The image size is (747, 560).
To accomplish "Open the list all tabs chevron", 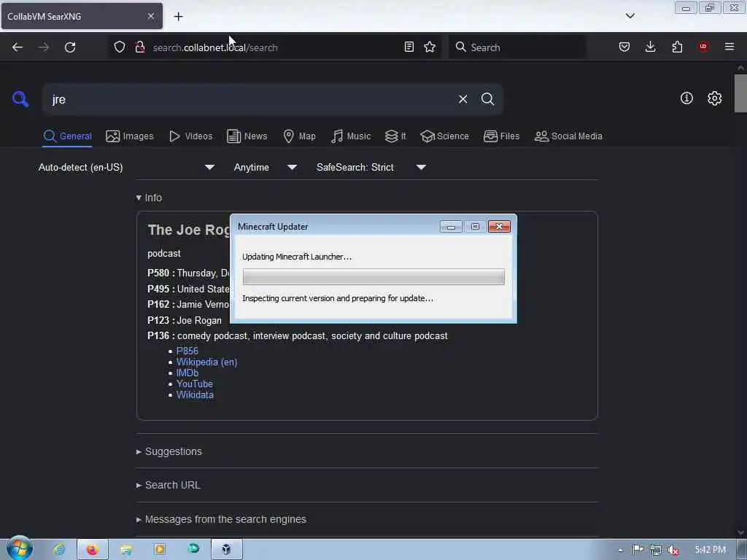I will click(x=630, y=16).
